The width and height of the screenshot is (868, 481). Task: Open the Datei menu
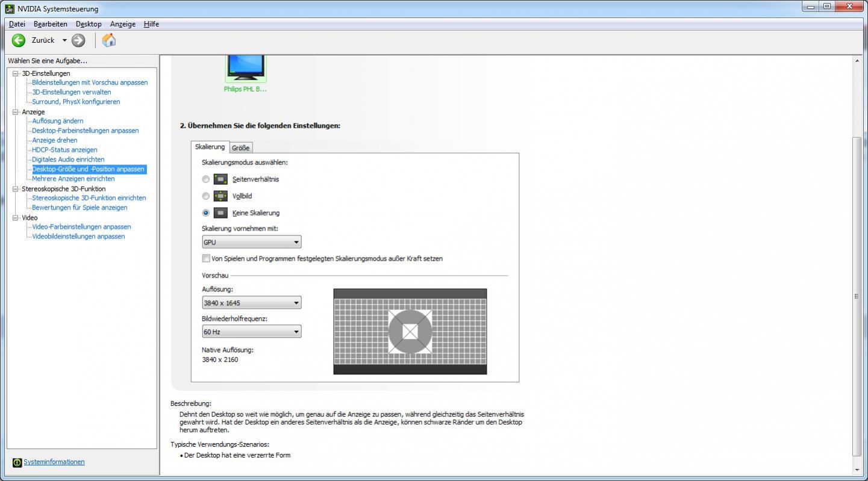pyautogui.click(x=17, y=24)
